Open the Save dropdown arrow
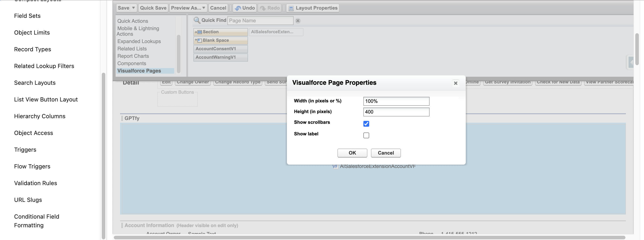This screenshot has width=644, height=240. [133, 8]
